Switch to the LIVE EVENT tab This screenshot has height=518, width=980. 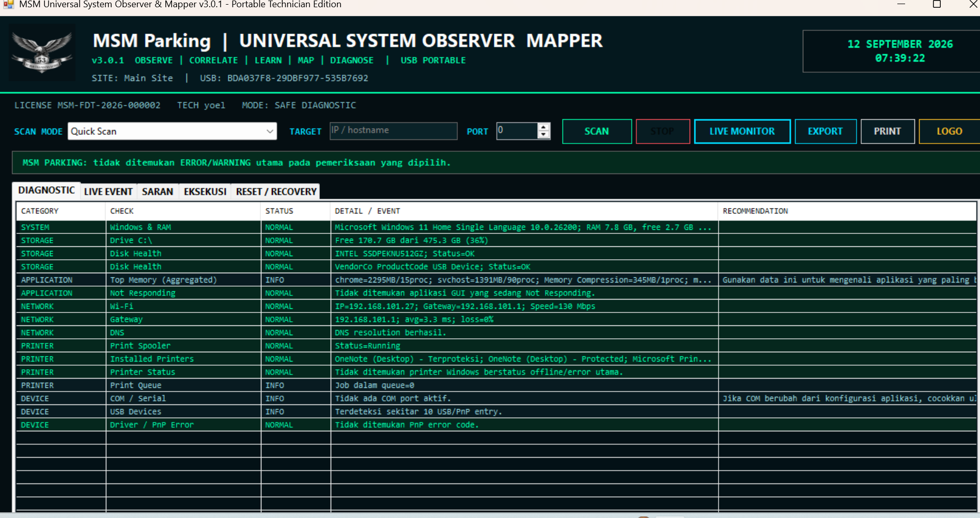(108, 192)
